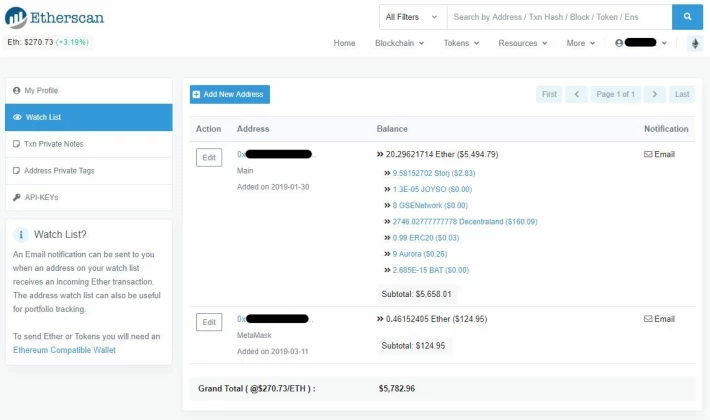Click the Notification column header
Image resolution: width=710 pixels, height=420 pixels.
[x=666, y=129]
